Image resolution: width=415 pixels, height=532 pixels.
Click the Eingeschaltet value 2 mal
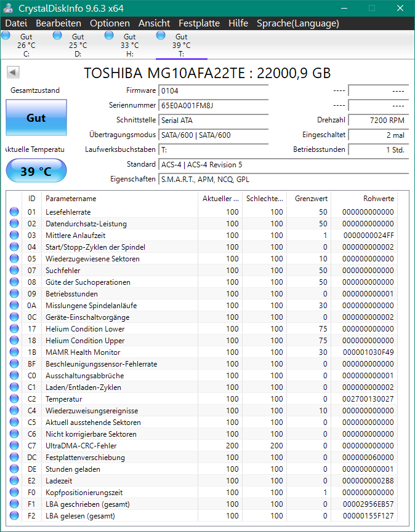[x=378, y=135]
